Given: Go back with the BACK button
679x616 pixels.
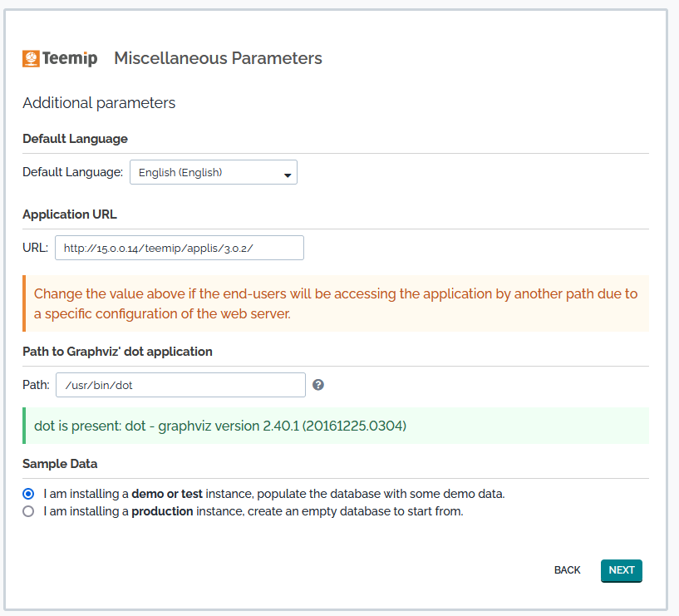Looking at the screenshot, I should [x=567, y=570].
